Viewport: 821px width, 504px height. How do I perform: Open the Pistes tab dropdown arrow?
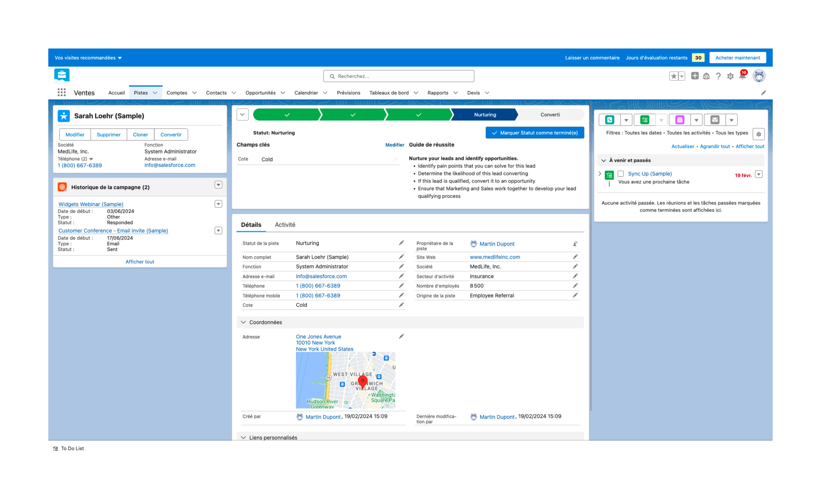pyautogui.click(x=155, y=93)
